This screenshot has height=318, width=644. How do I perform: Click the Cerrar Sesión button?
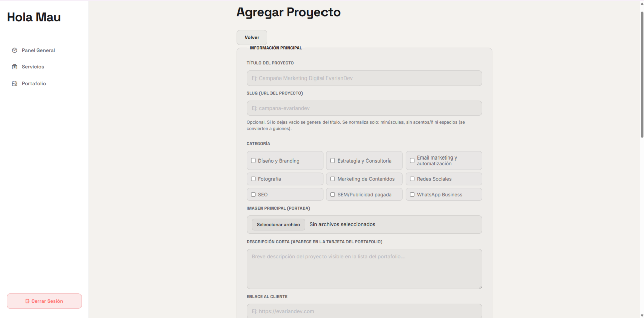pos(44,301)
